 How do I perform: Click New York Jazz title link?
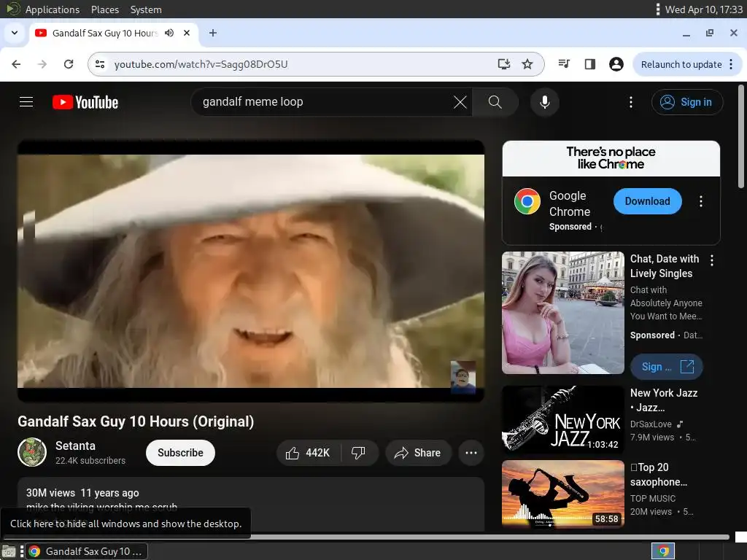click(x=664, y=400)
